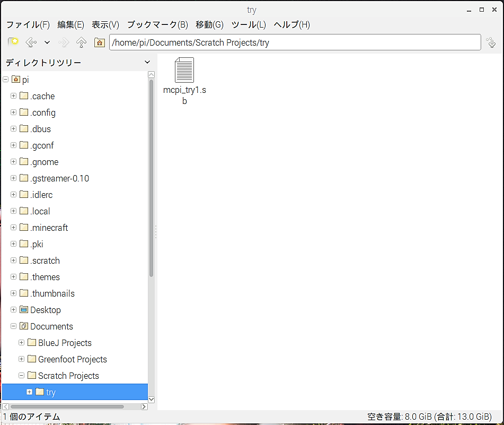This screenshot has width=504, height=425.
Task: Expand the .dbus folder node
Action: point(13,129)
